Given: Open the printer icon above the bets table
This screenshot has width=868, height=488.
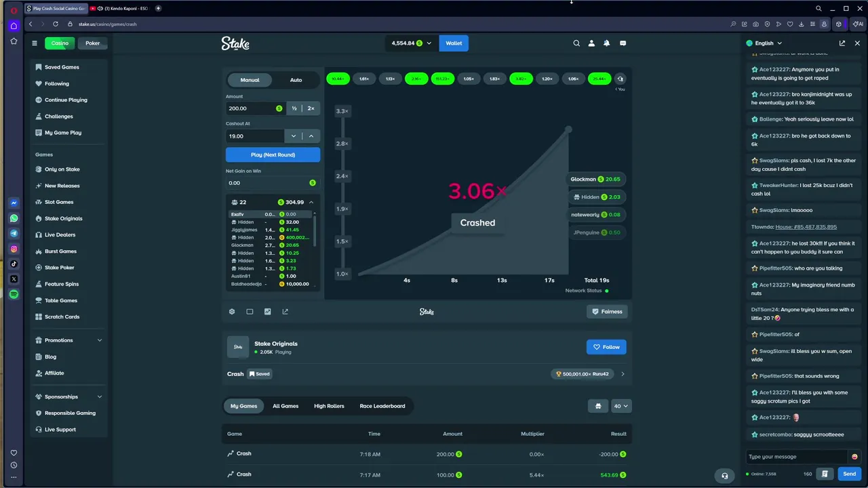Looking at the screenshot, I should coord(597,406).
